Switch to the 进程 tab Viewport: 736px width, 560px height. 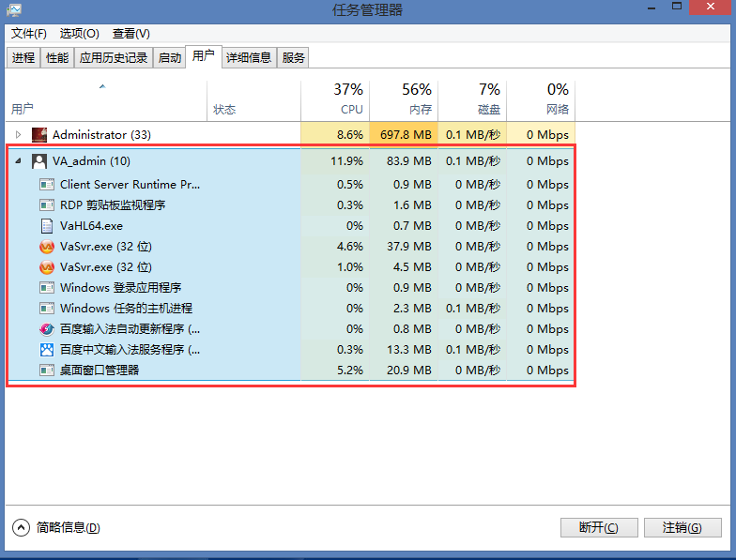point(23,58)
